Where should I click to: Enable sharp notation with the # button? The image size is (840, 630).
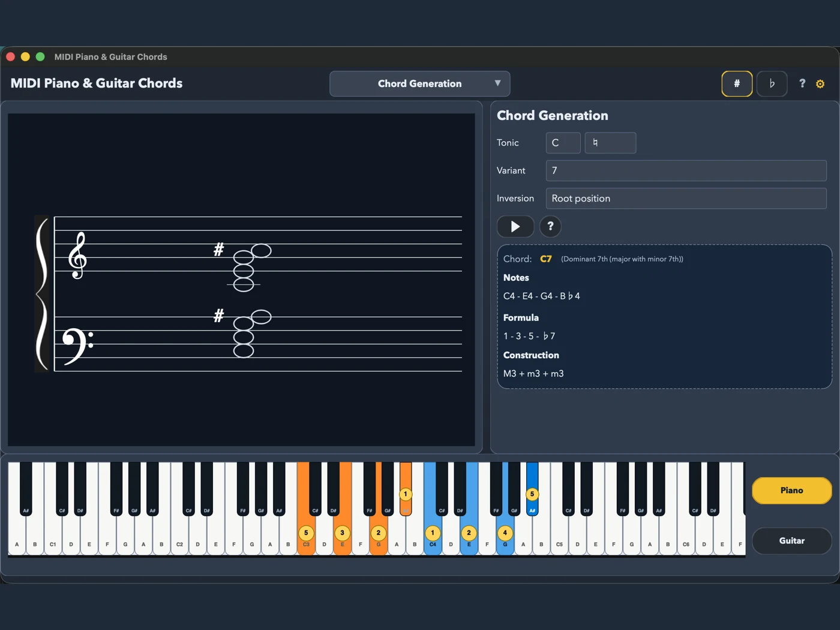pos(737,83)
